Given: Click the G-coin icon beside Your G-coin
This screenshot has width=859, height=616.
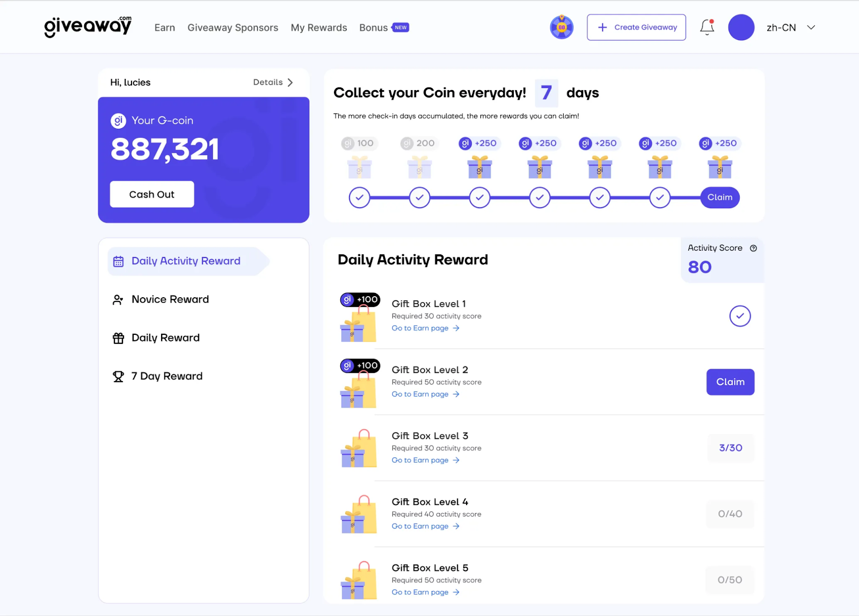Looking at the screenshot, I should coord(118,121).
